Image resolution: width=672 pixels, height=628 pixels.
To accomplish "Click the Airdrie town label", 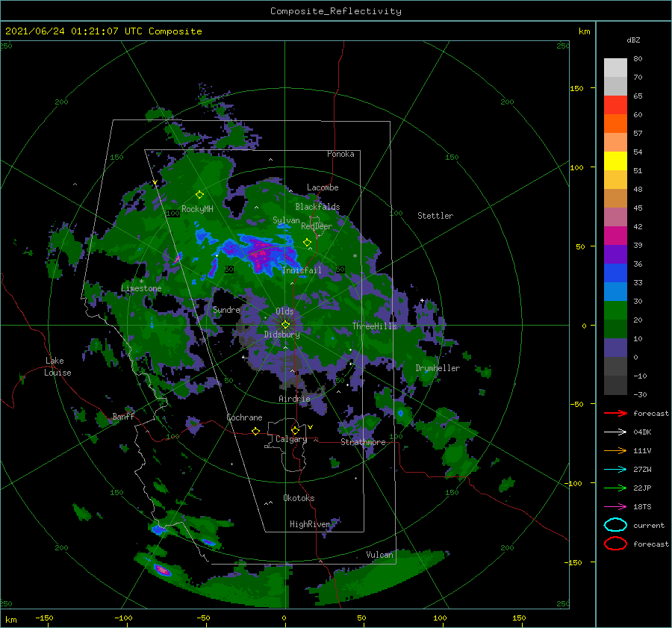I will pos(294,399).
